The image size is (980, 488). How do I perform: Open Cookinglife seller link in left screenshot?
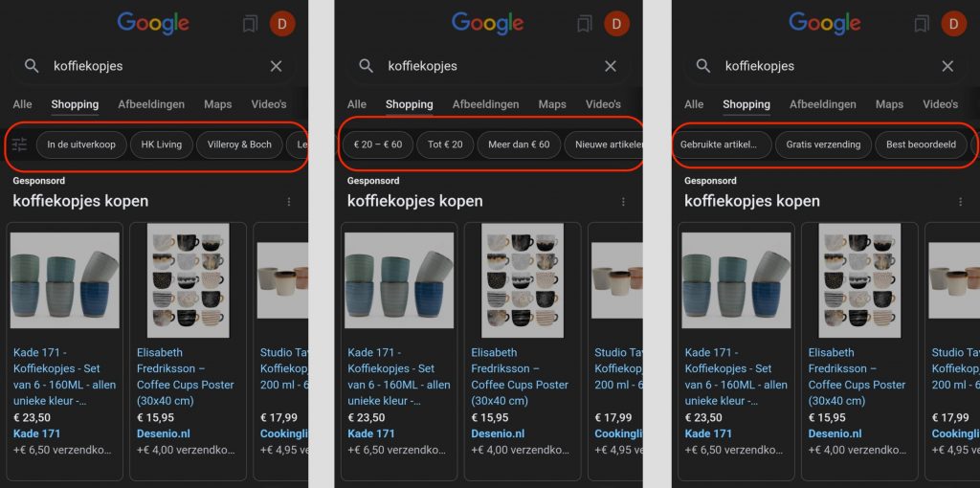[283, 433]
